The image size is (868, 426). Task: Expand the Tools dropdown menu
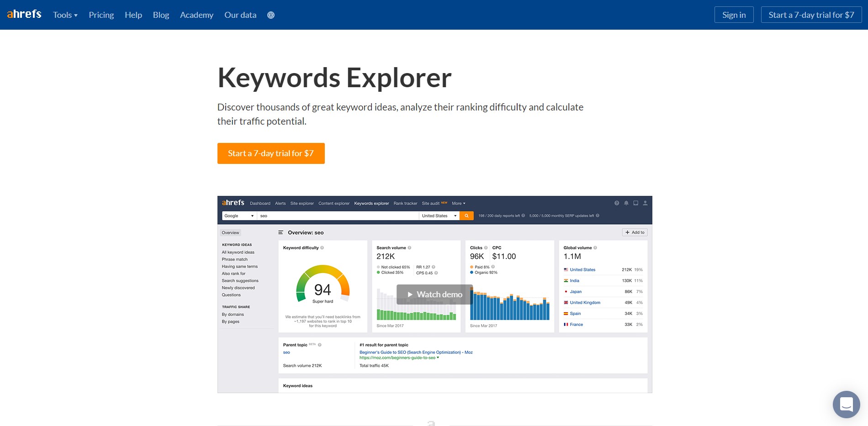click(65, 15)
